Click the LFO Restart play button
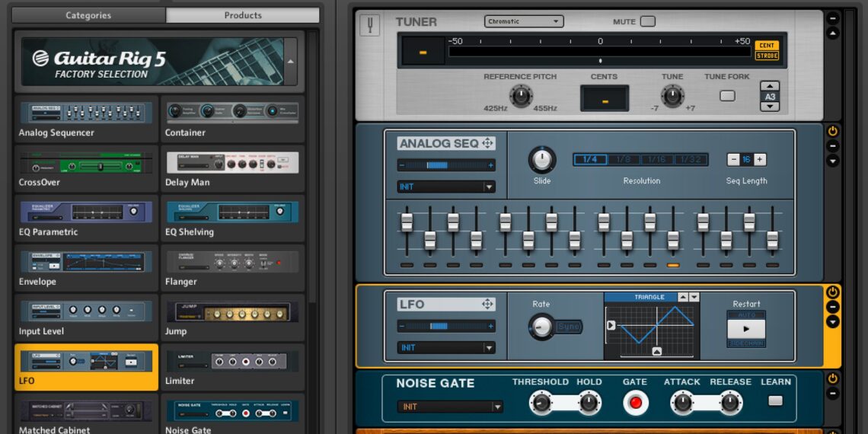Viewport: 868px width, 434px height. [746, 329]
